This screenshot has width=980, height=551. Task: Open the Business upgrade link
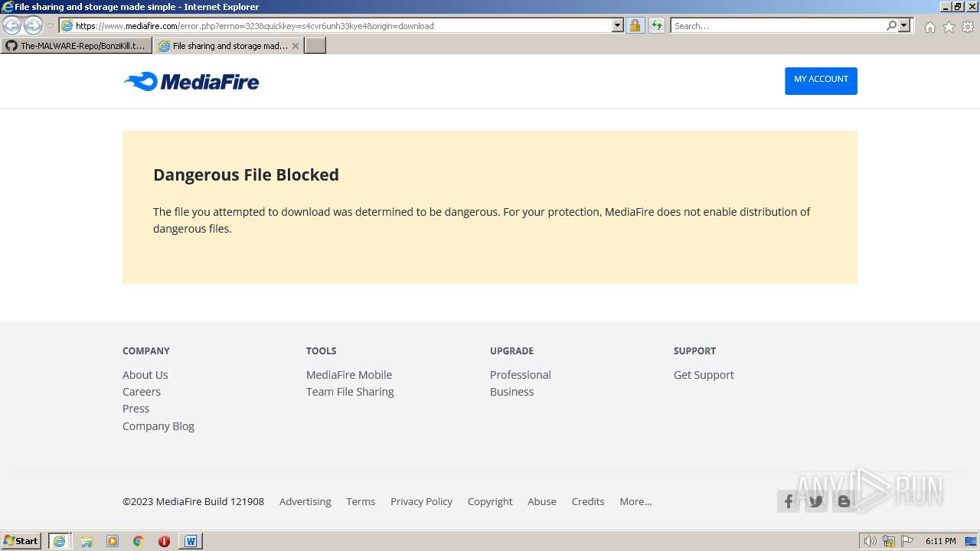coord(511,391)
